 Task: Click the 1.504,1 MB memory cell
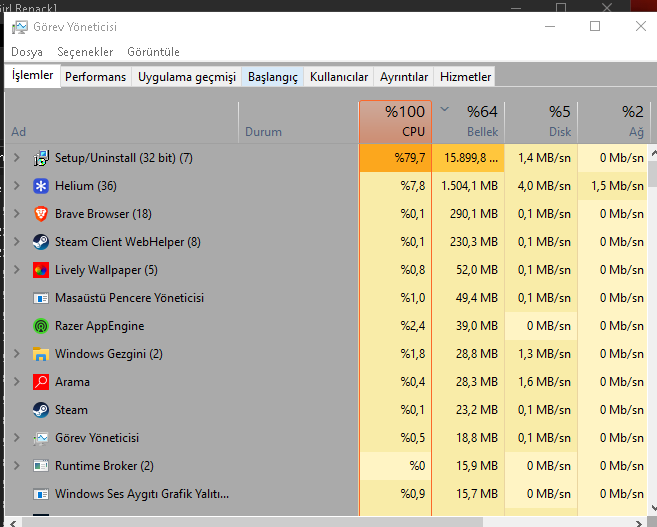click(468, 186)
